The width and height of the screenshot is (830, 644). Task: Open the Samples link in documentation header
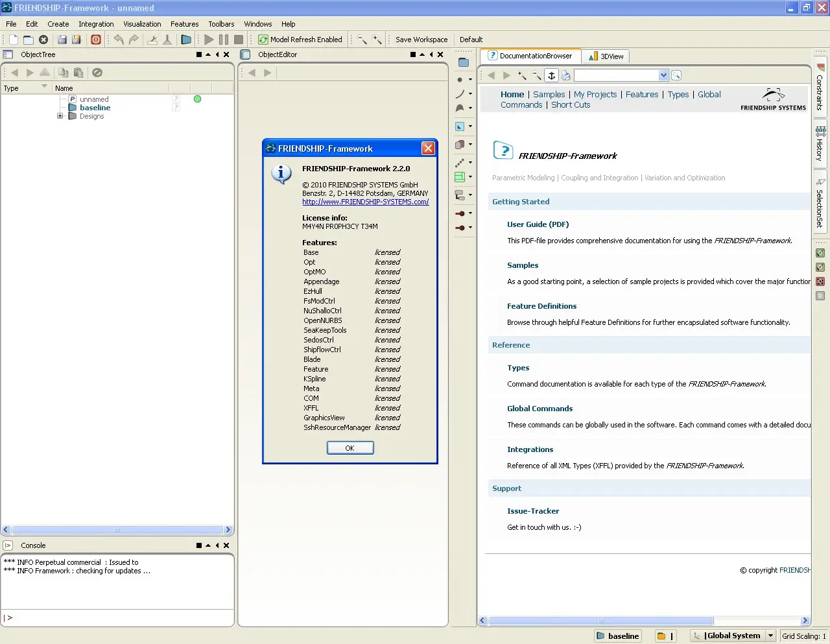coord(549,94)
